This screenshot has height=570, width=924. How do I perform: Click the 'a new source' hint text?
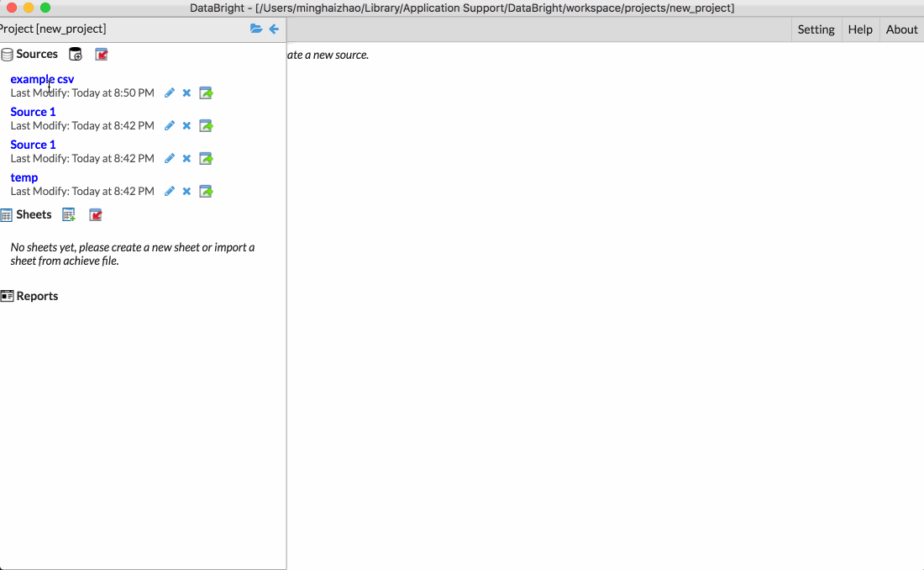pos(328,55)
